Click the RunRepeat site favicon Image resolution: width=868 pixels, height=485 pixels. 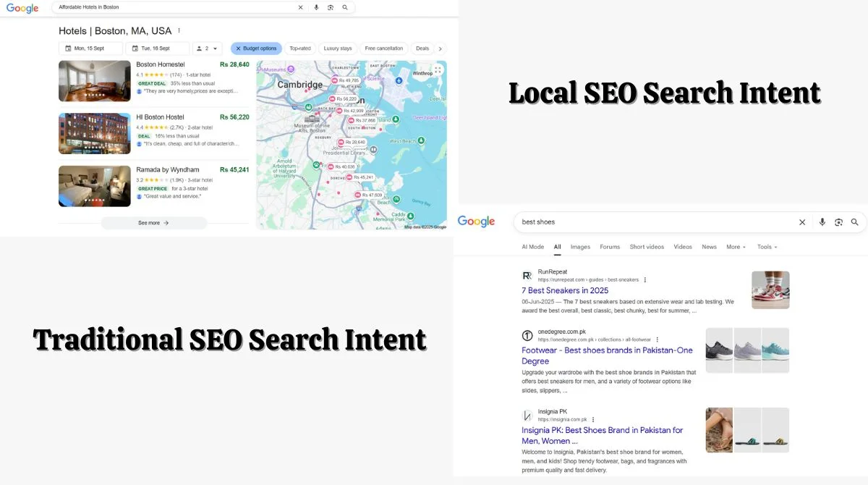click(527, 276)
